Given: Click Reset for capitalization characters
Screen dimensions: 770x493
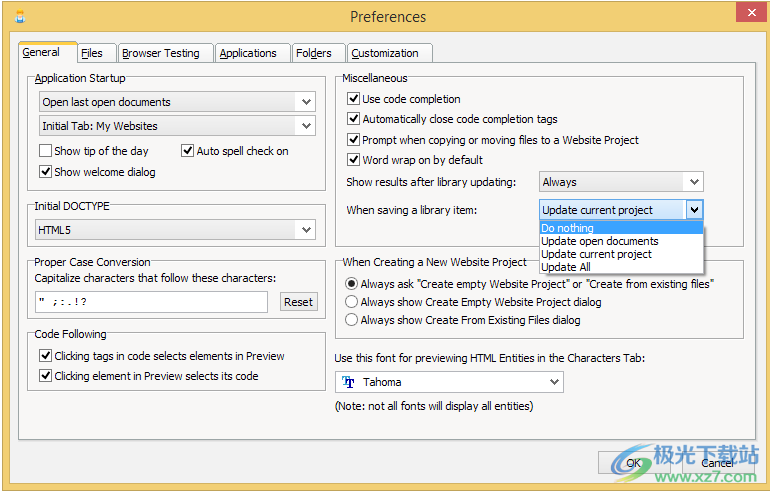Looking at the screenshot, I should [298, 302].
